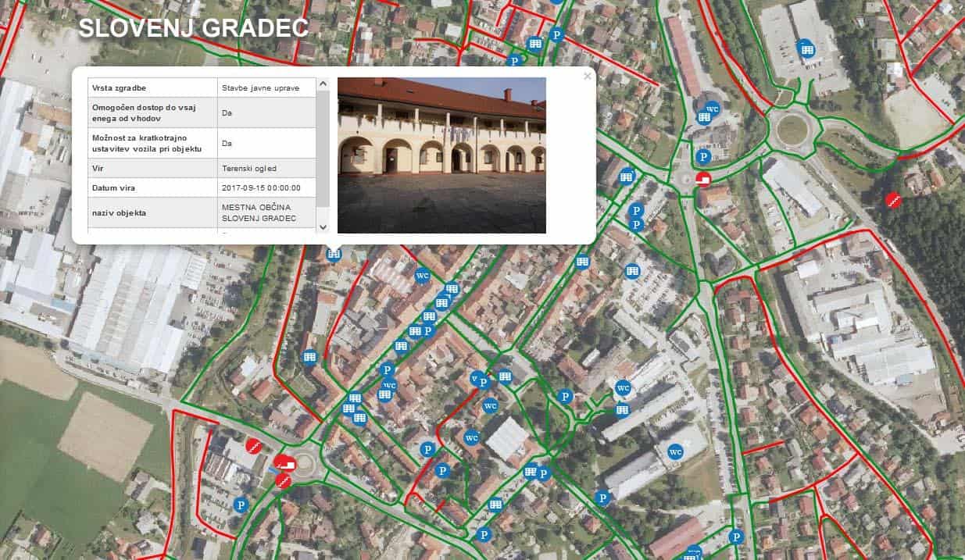This screenshot has width=965, height=560.
Task: Click the 'SLOVENJ GRADEC' map title
Action: pyautogui.click(x=193, y=28)
